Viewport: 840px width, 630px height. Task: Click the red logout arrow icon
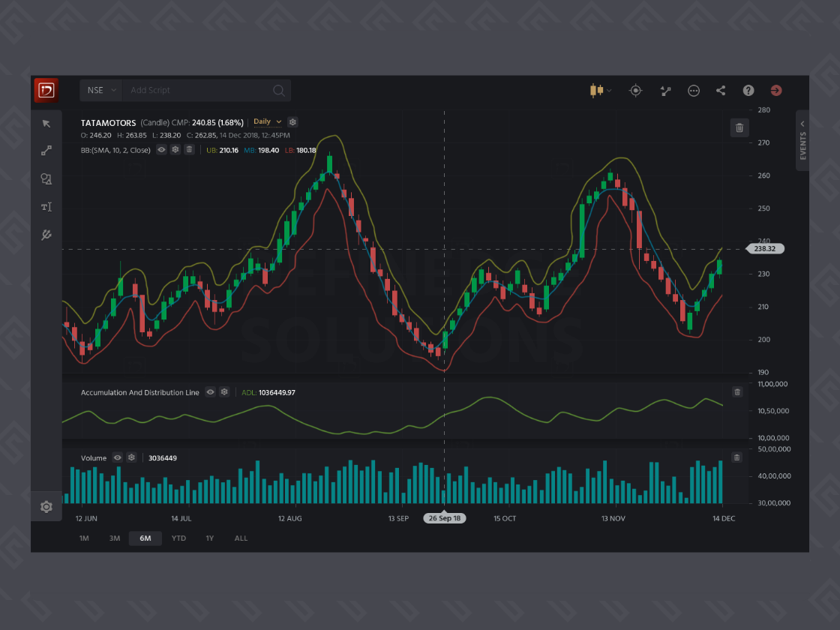pyautogui.click(x=775, y=91)
